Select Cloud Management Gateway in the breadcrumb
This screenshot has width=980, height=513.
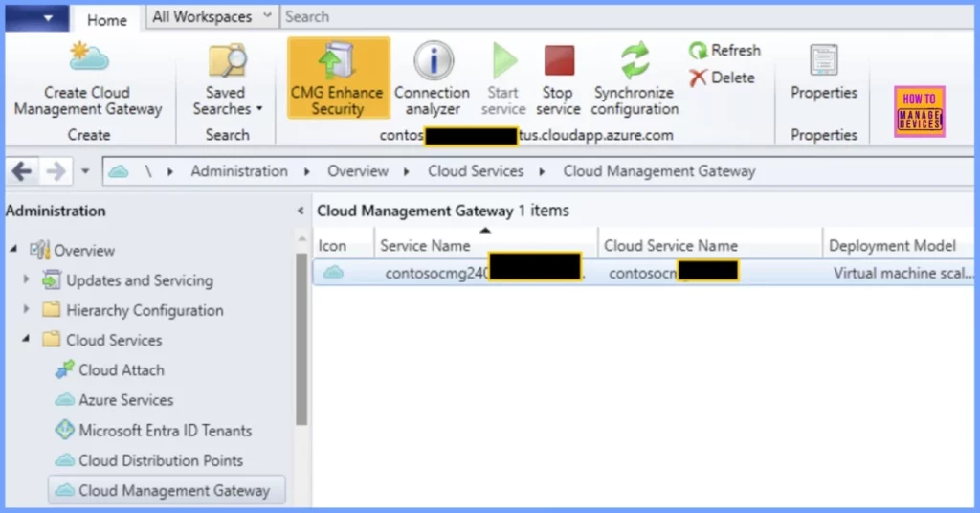[659, 171]
